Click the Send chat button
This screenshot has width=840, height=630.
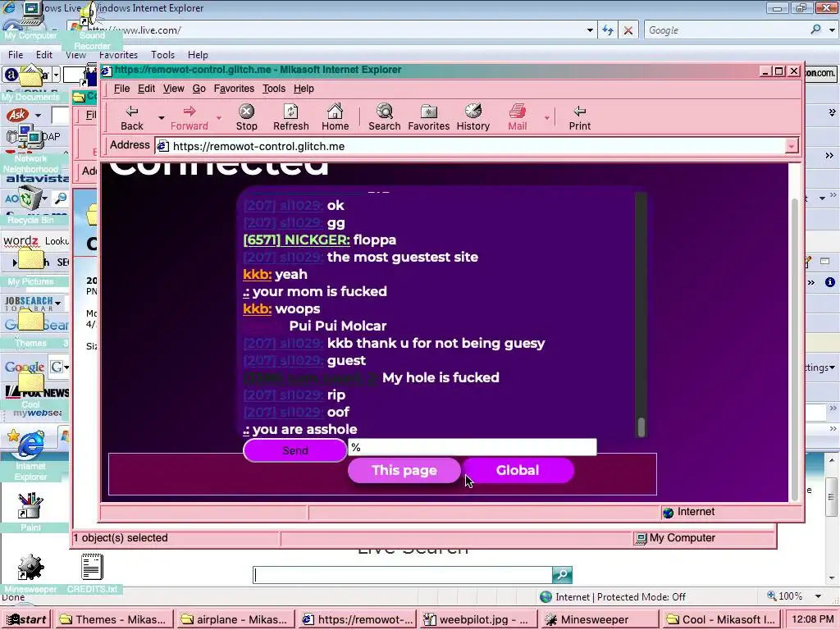tap(295, 450)
